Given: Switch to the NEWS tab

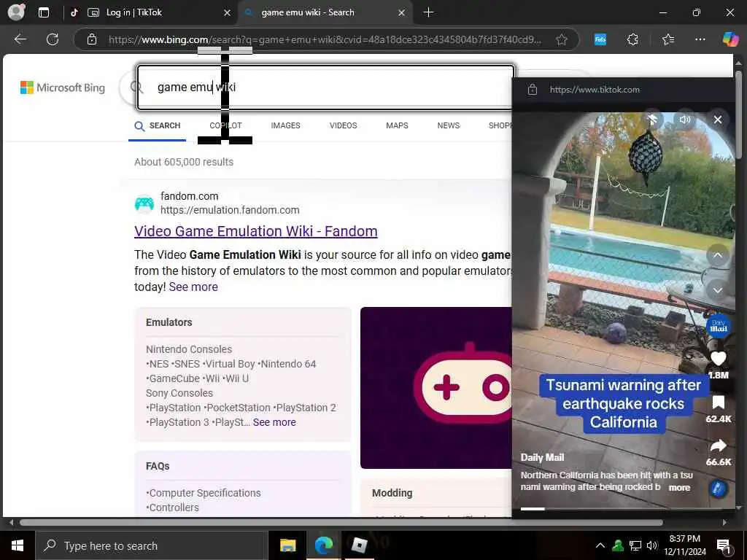Looking at the screenshot, I should pos(449,125).
